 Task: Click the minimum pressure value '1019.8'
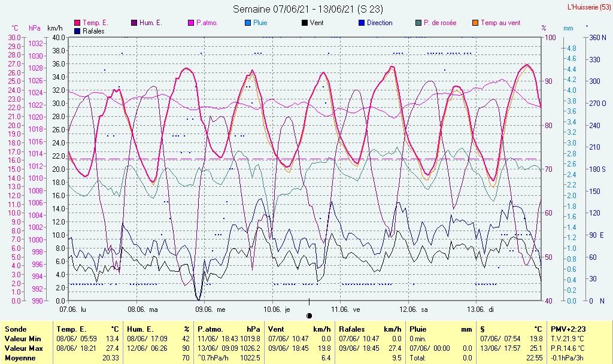(x=250, y=339)
